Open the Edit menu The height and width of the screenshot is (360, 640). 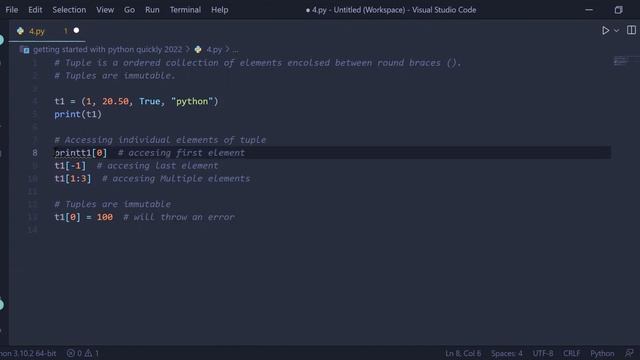pos(35,10)
